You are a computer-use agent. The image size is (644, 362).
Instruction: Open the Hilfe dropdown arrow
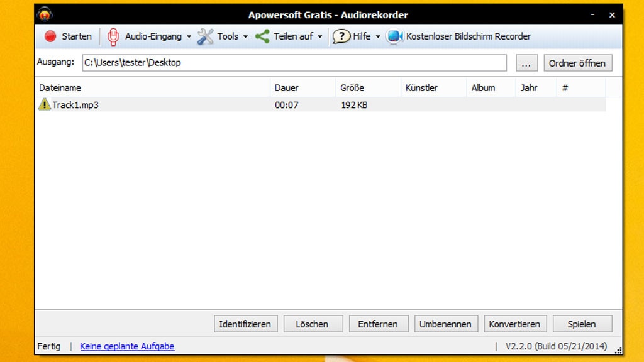coord(377,36)
